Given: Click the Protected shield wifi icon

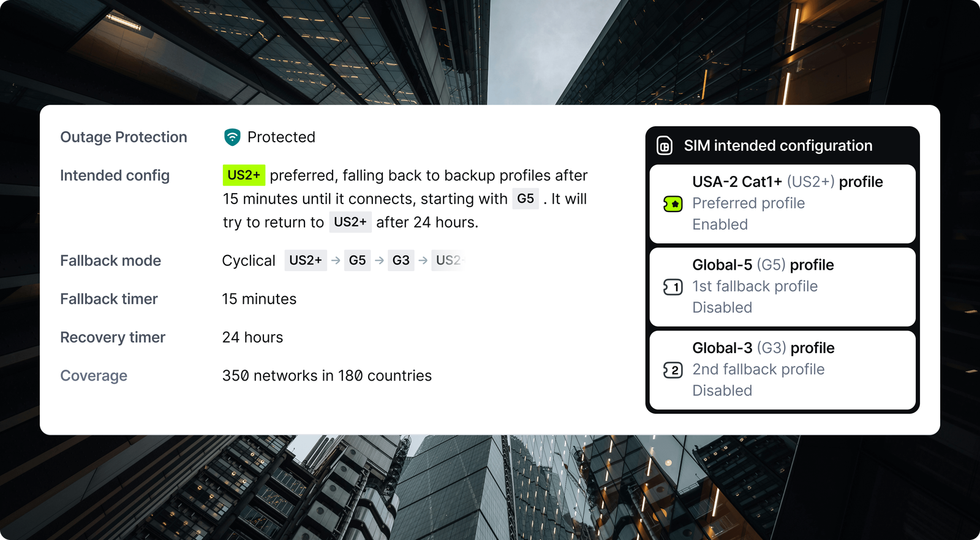Looking at the screenshot, I should click(232, 137).
